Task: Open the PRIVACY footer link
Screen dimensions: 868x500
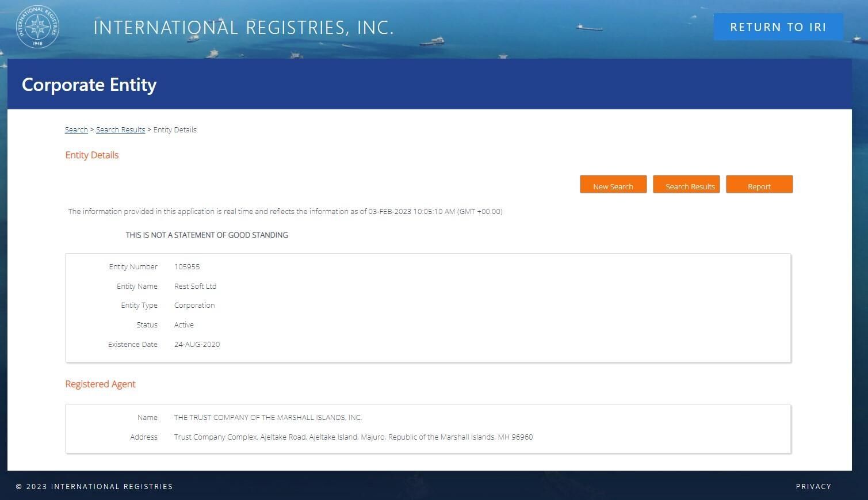Action: coord(813,487)
